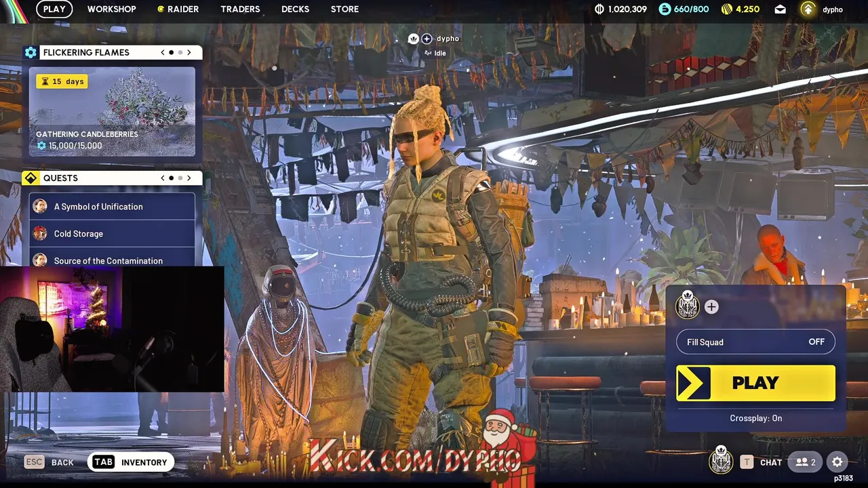Click the 15 days timer badge
This screenshot has width=868, height=488.
click(x=62, y=81)
